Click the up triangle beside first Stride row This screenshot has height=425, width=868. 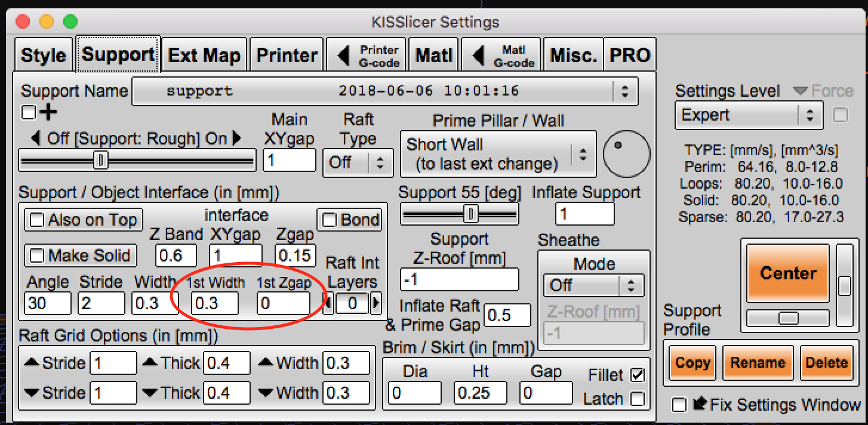pyautogui.click(x=31, y=363)
